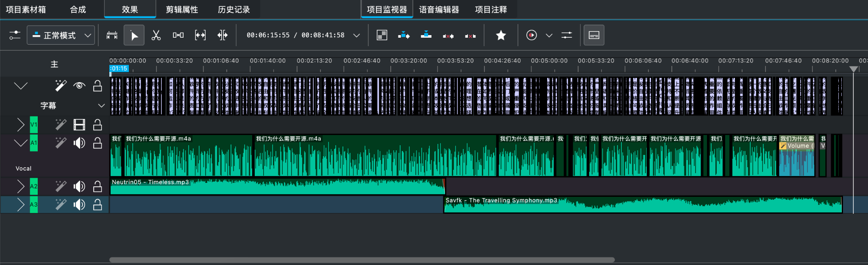
Task: Select the Neutrin05 - Timeless.mp3 clip
Action: coord(275,188)
